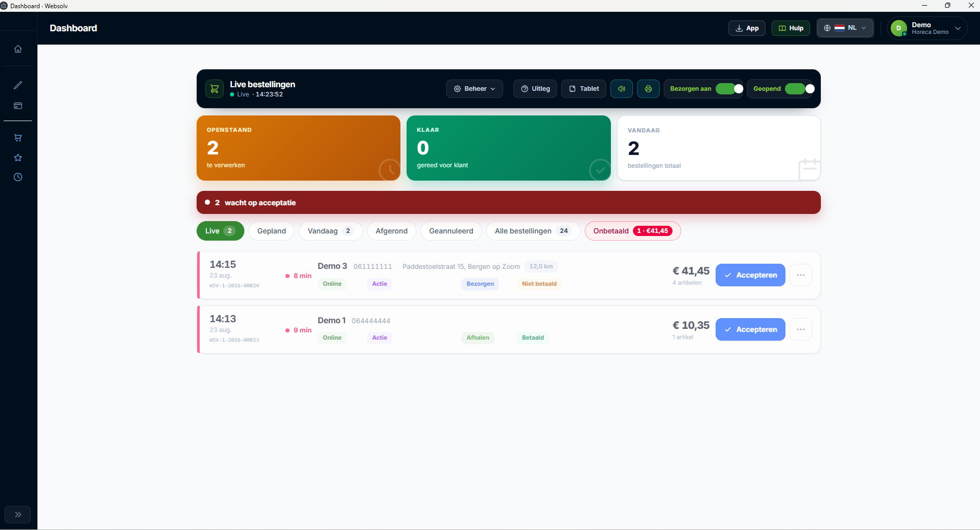This screenshot has height=530, width=980.
Task: Open the shopping cart icon in sidebar
Action: tap(18, 138)
